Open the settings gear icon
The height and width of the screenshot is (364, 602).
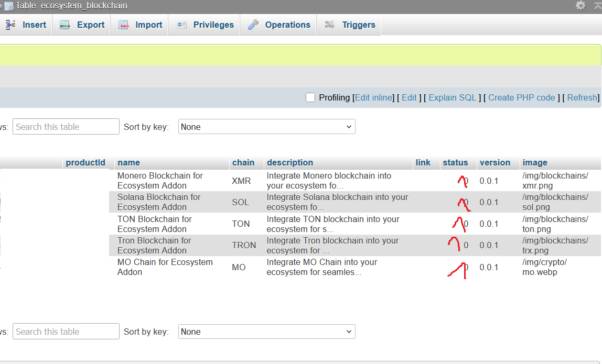pos(580,6)
